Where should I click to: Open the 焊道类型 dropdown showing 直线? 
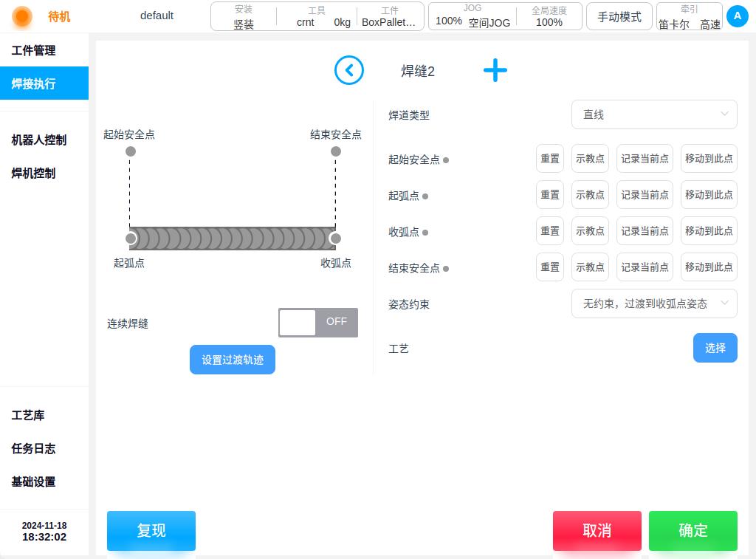654,114
